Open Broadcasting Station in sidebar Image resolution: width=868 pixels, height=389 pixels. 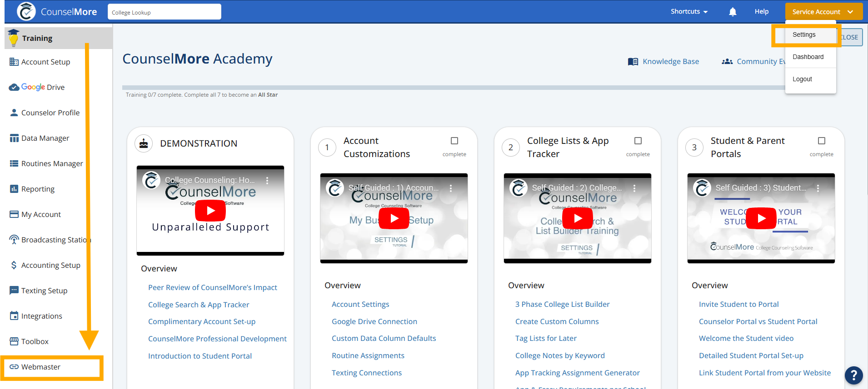50,240
